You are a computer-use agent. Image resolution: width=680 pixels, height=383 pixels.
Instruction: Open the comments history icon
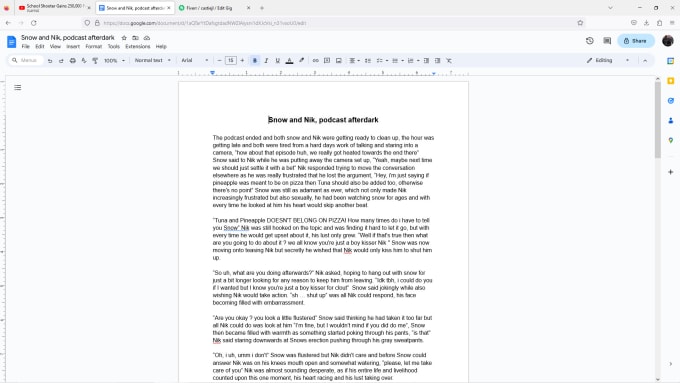[607, 41]
